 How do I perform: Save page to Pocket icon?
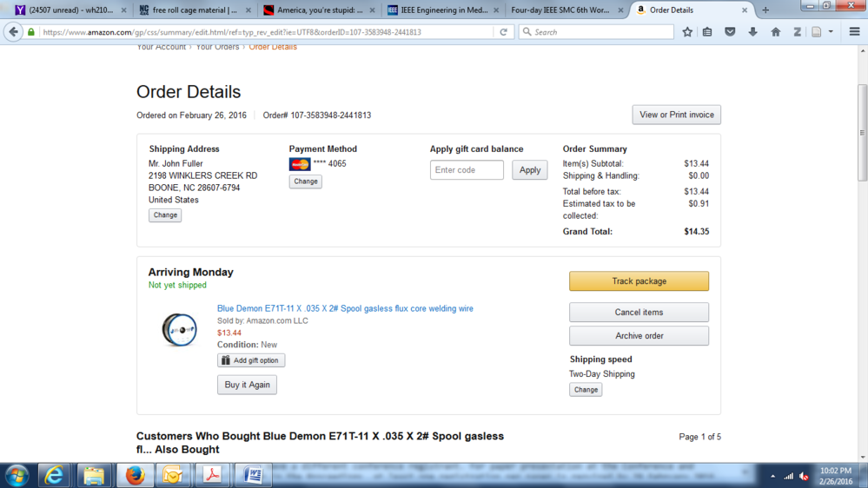click(730, 32)
